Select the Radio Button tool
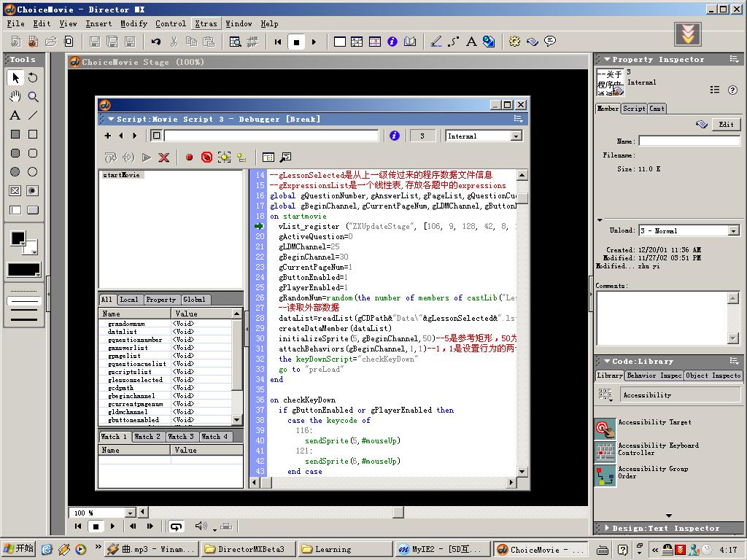This screenshot has width=747, height=560. pos(33,191)
